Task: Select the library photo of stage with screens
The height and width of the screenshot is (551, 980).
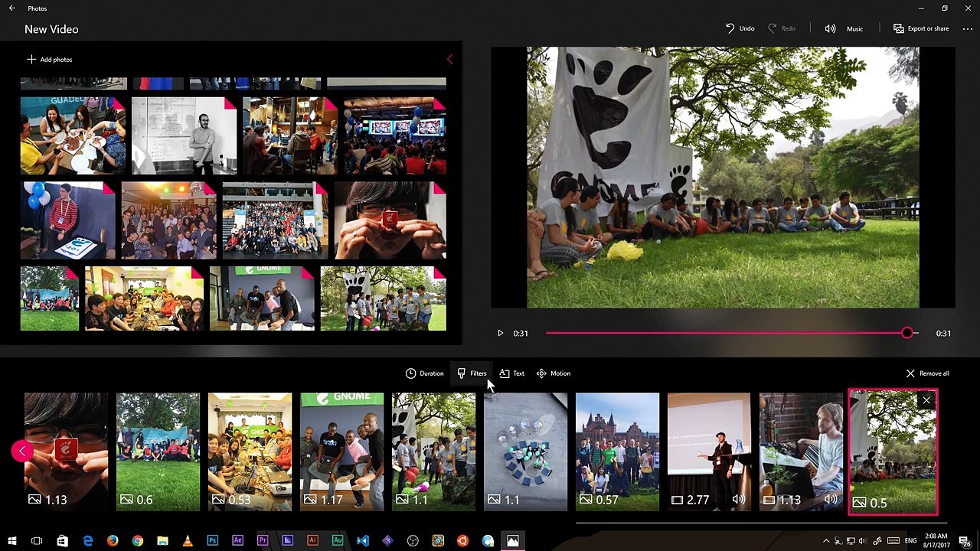Action: 394,136
